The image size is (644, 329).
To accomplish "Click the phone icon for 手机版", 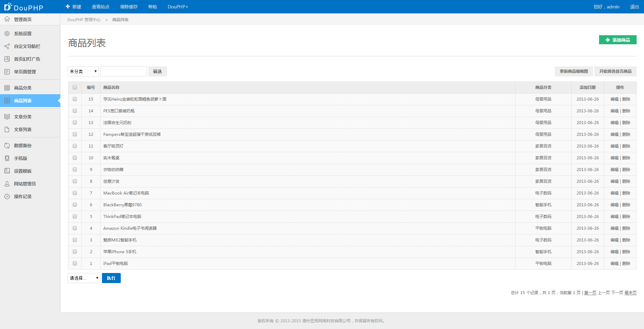I will point(7,158).
